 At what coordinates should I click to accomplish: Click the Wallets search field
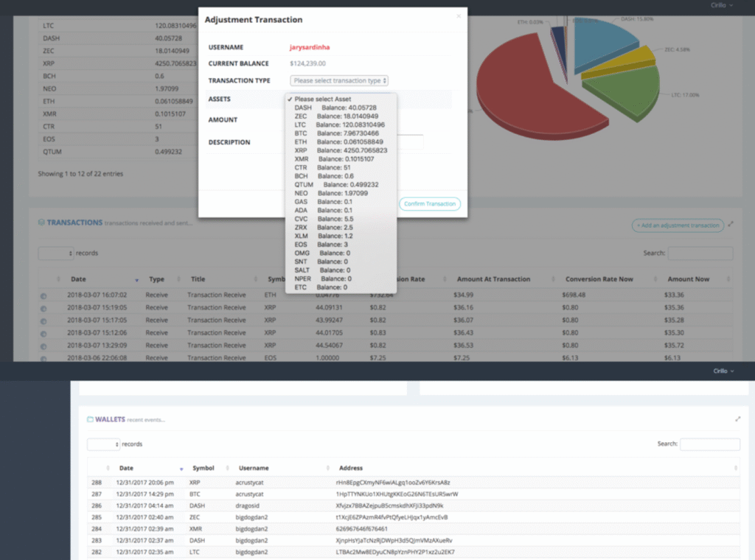coord(709,445)
